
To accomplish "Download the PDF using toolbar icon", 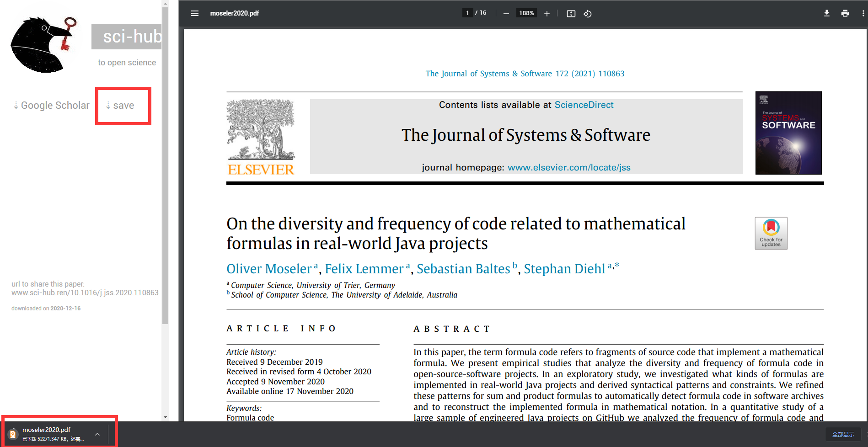I will click(x=827, y=13).
